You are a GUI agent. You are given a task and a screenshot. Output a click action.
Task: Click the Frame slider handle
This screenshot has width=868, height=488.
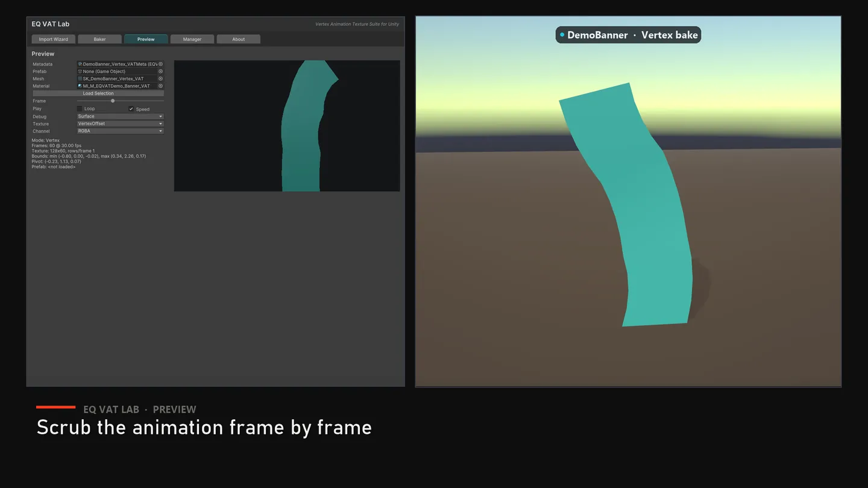pos(113,101)
